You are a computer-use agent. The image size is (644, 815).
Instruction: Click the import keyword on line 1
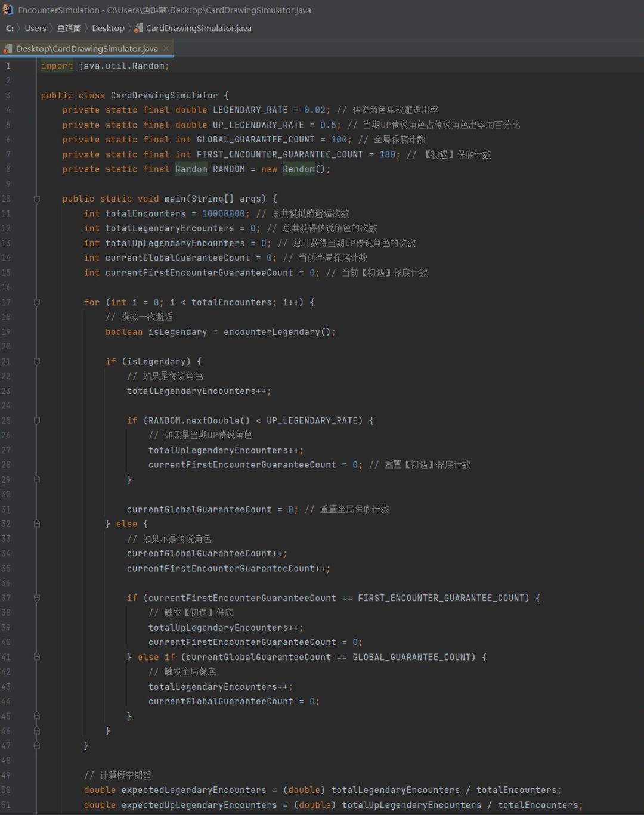[x=57, y=66]
